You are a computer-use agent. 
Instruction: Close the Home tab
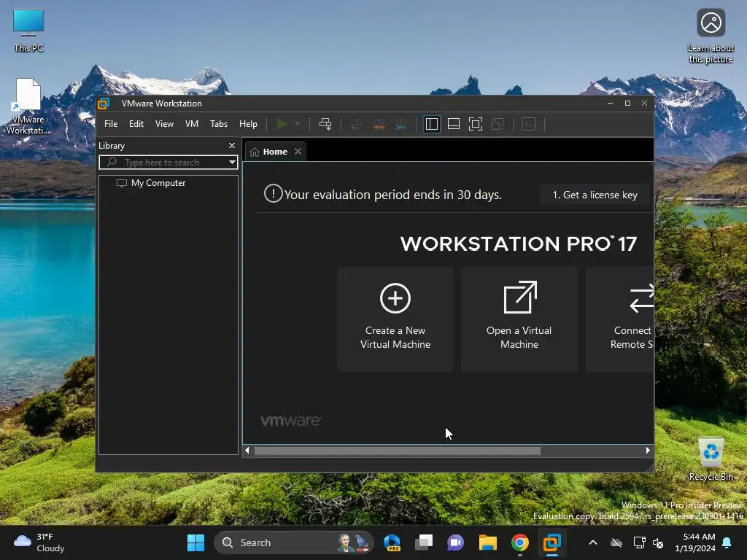298,152
